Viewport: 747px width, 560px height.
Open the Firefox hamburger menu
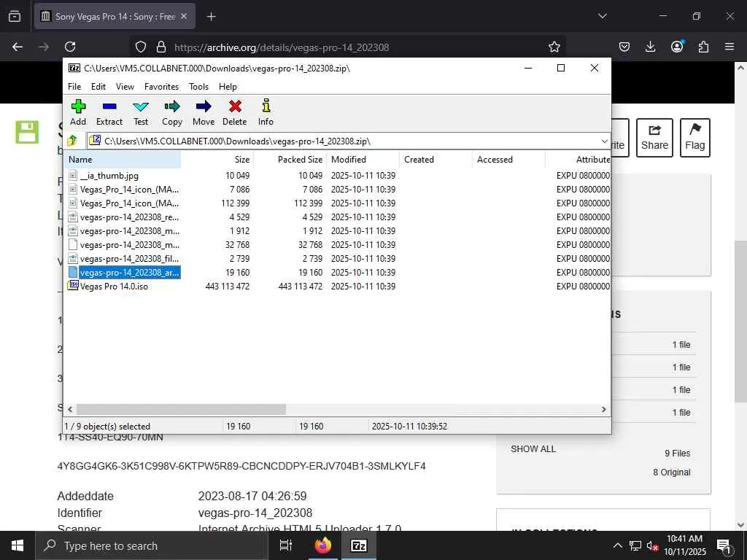tap(729, 47)
